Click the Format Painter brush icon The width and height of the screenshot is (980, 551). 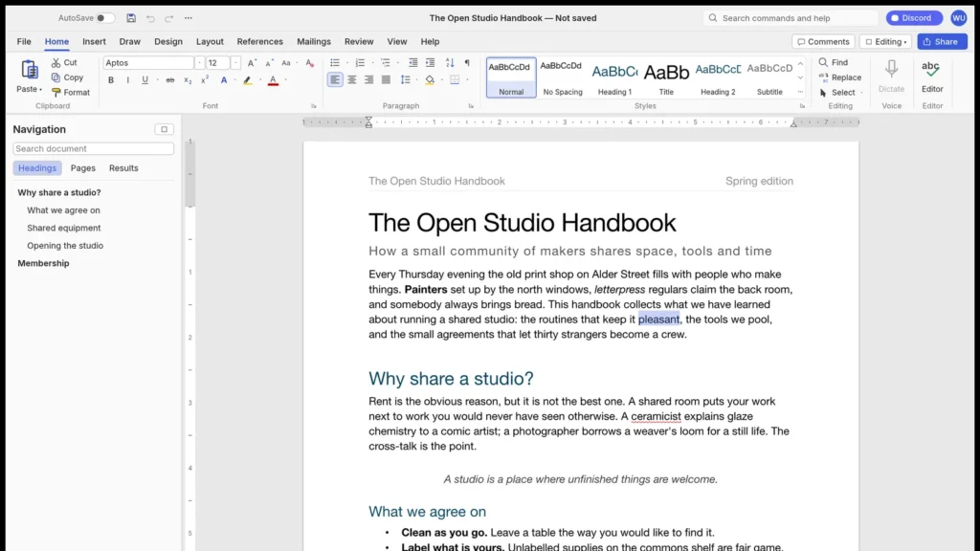[56, 93]
